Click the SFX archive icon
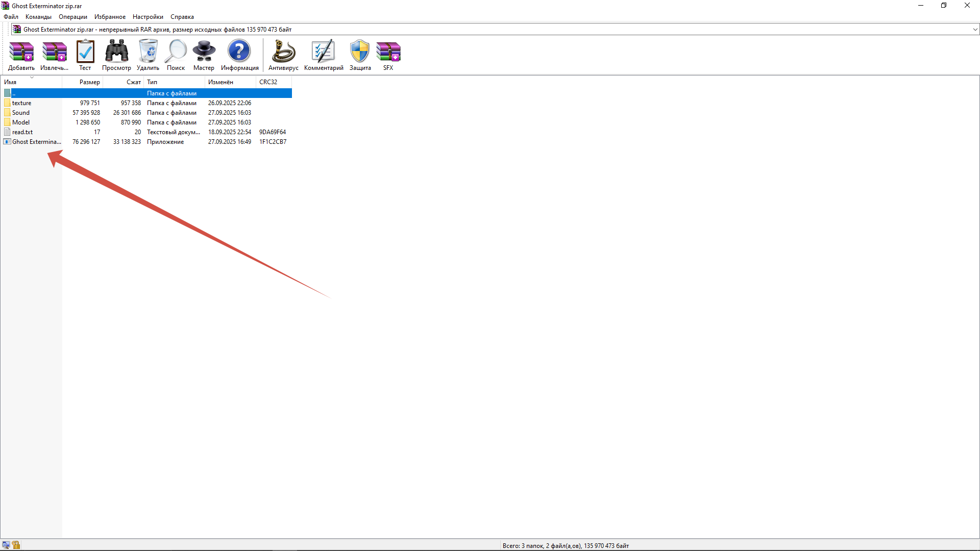980x551 pixels. [388, 55]
